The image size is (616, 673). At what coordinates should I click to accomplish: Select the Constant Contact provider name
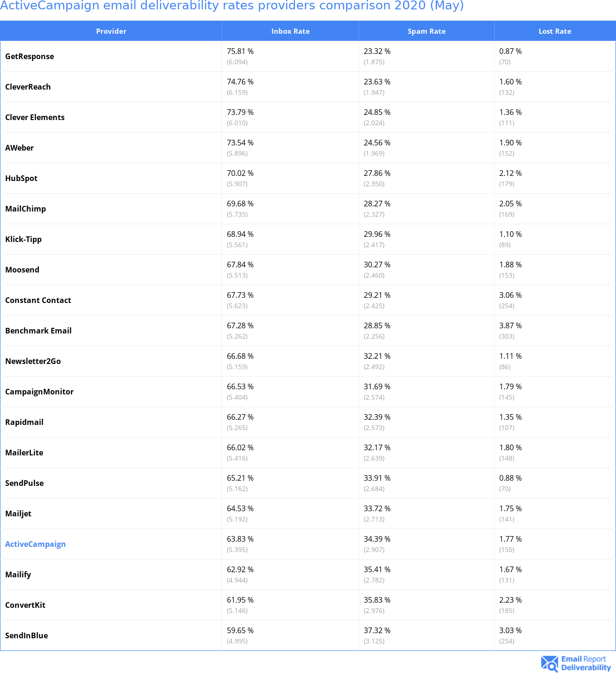click(38, 300)
